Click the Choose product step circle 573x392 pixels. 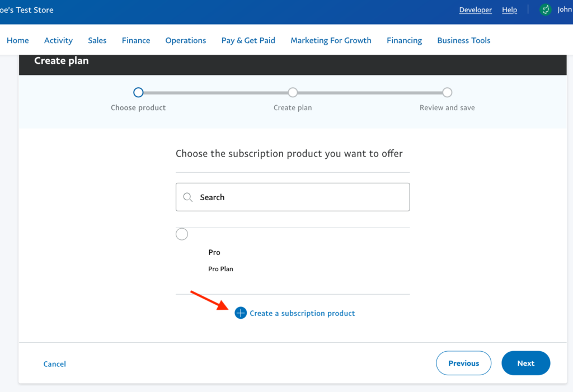[x=138, y=92]
